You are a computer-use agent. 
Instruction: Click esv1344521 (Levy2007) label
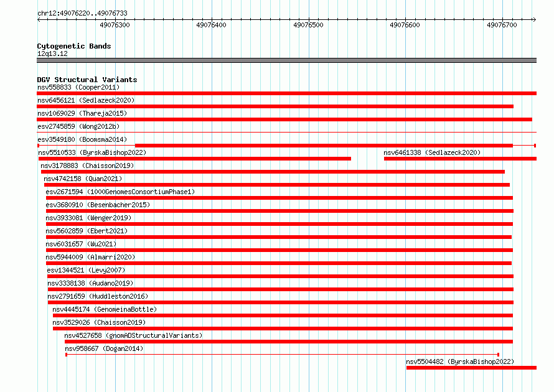coord(86,270)
